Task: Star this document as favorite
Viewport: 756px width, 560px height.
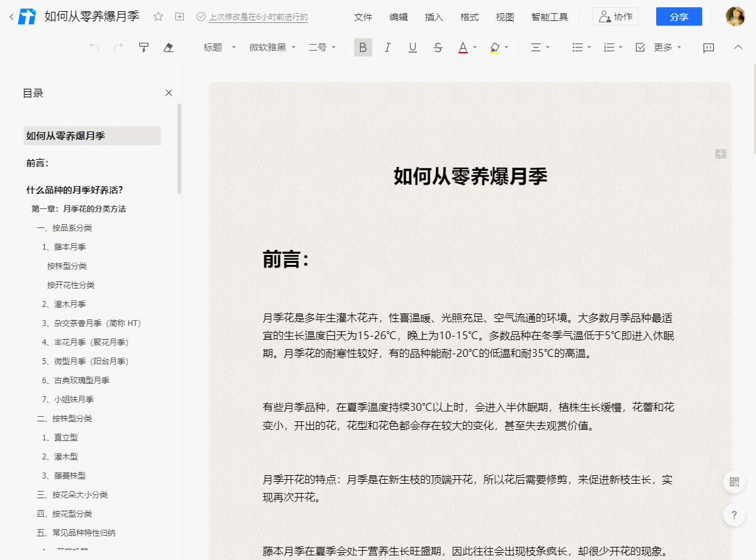Action: click(x=158, y=17)
